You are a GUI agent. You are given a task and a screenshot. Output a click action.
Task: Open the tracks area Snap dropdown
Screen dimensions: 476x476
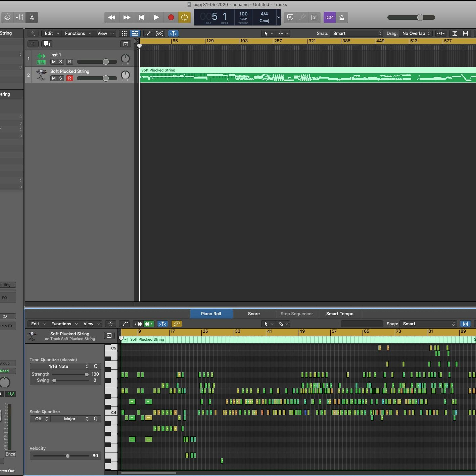coord(356,33)
